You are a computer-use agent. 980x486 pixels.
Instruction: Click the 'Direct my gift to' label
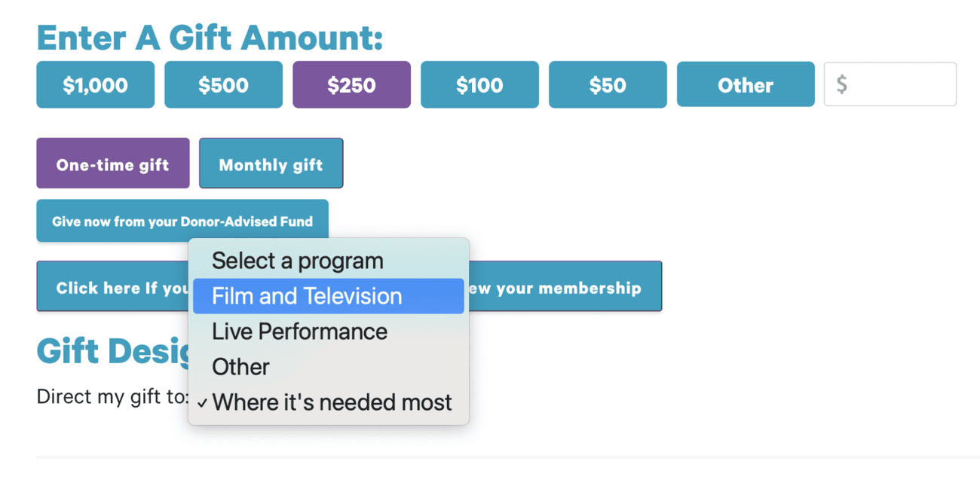[x=112, y=397]
